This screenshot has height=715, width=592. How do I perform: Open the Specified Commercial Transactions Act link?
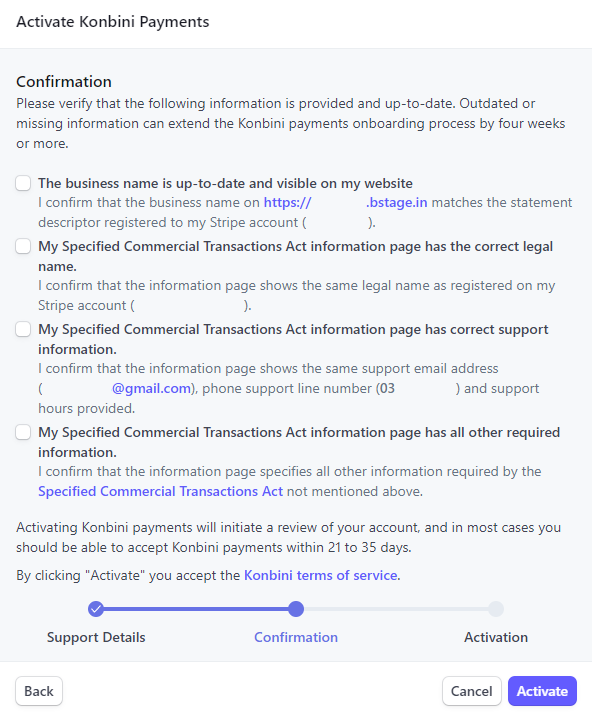coord(161,492)
